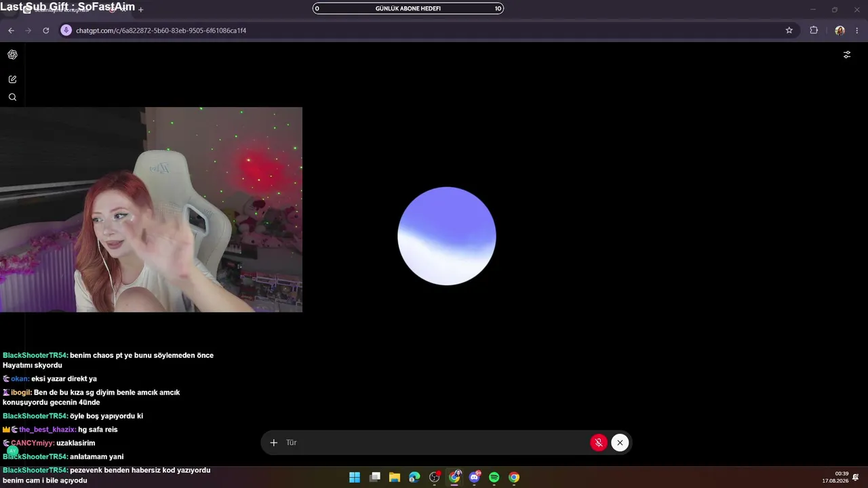This screenshot has height=488, width=868.
Task: Open the Chrome profile avatar menu
Action: (x=840, y=30)
